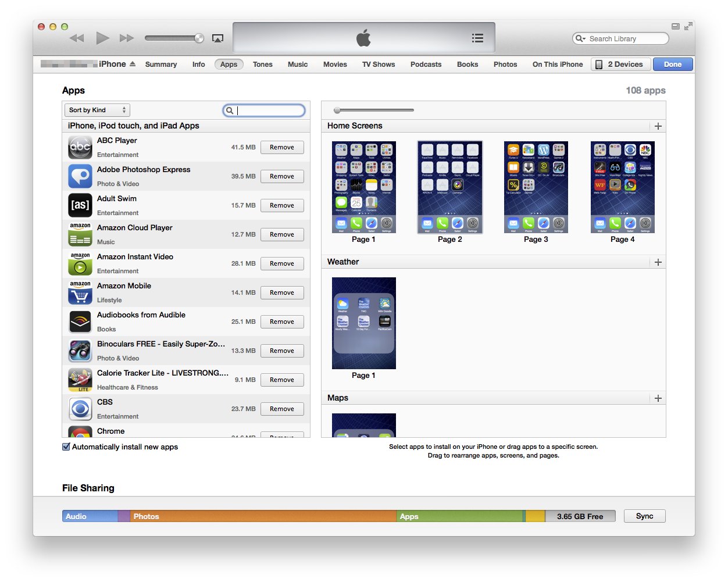Enter full screen via arrows icon
The width and height of the screenshot is (728, 582).
click(688, 26)
